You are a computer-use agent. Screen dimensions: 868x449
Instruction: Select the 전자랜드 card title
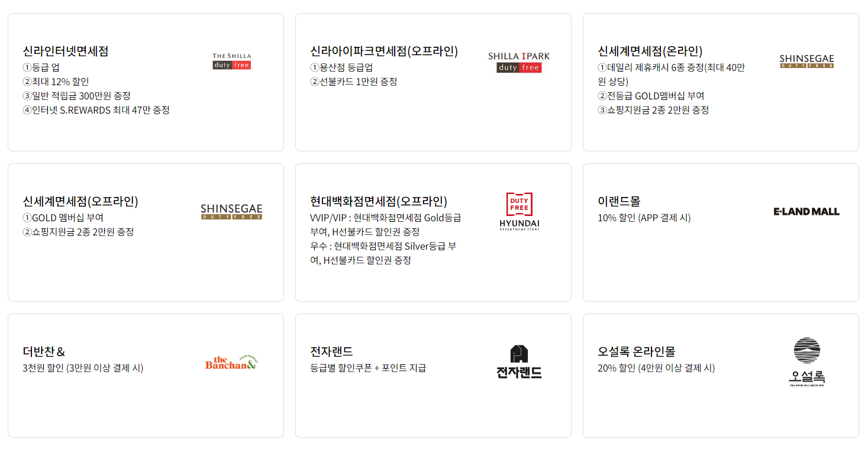tap(331, 351)
